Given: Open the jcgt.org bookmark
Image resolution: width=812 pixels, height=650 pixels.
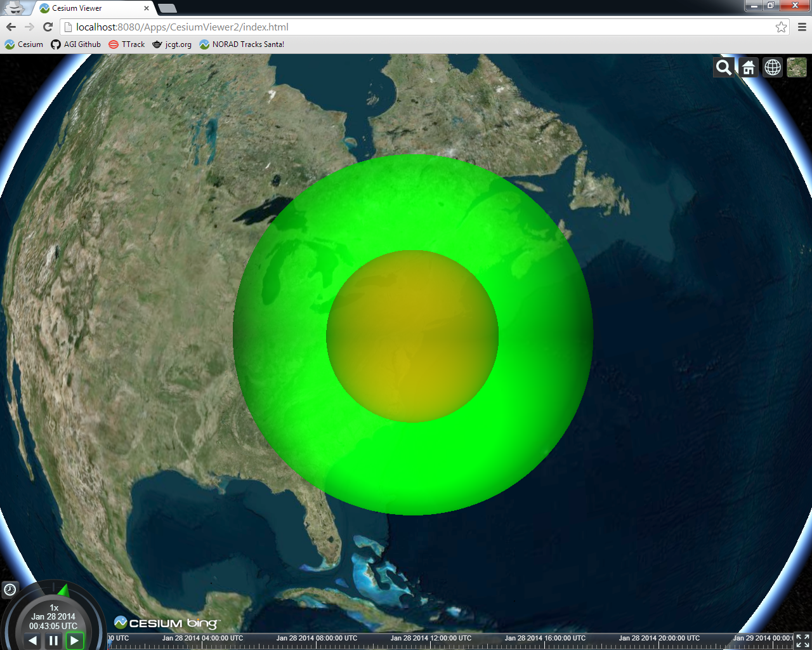Looking at the screenshot, I should click(x=172, y=44).
